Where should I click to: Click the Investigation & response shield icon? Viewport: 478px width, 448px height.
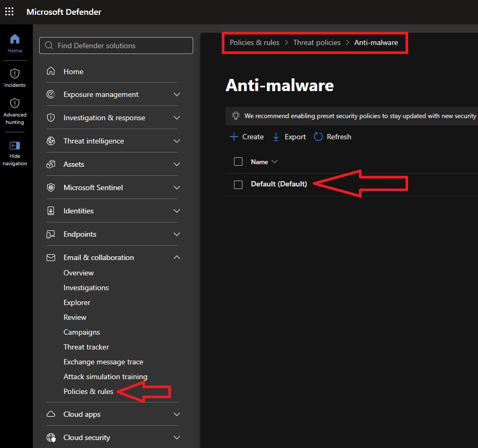[x=51, y=118]
